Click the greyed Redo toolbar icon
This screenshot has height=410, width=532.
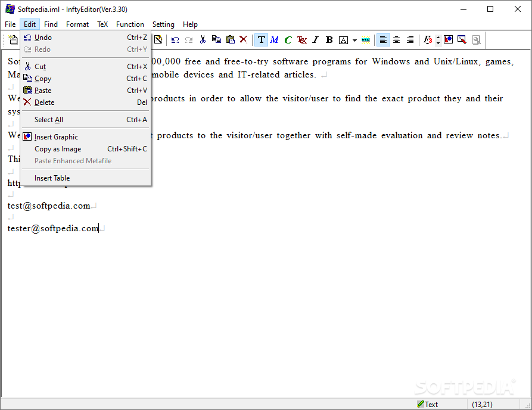click(189, 40)
